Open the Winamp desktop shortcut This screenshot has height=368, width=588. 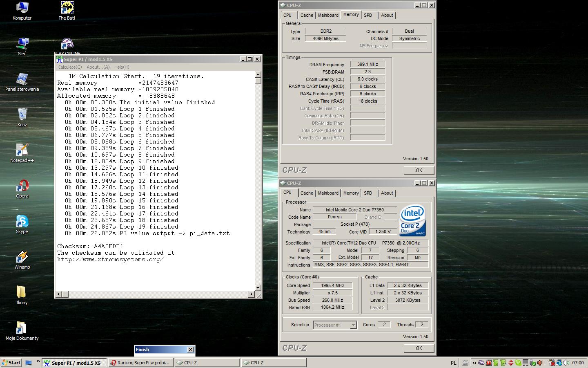[x=22, y=257]
